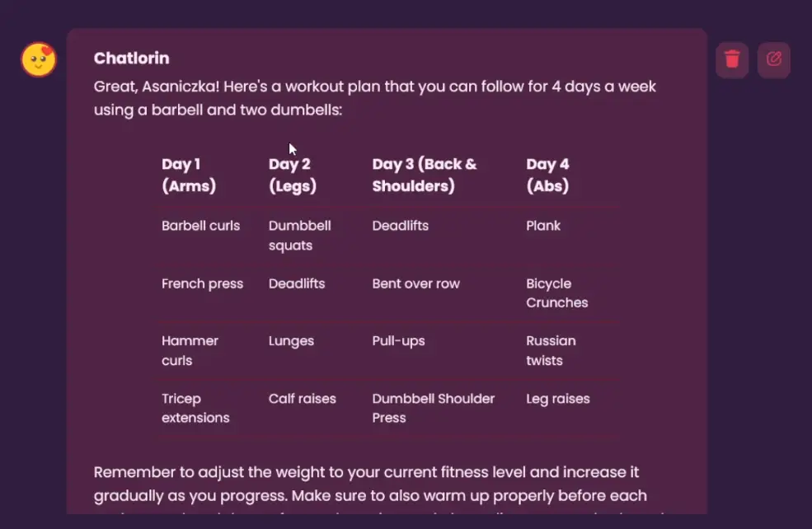
Task: Select the trash can inside its rounded button
Action: point(731,59)
